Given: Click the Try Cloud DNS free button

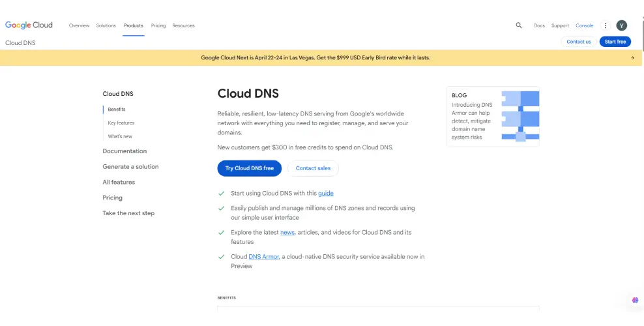Looking at the screenshot, I should [250, 168].
